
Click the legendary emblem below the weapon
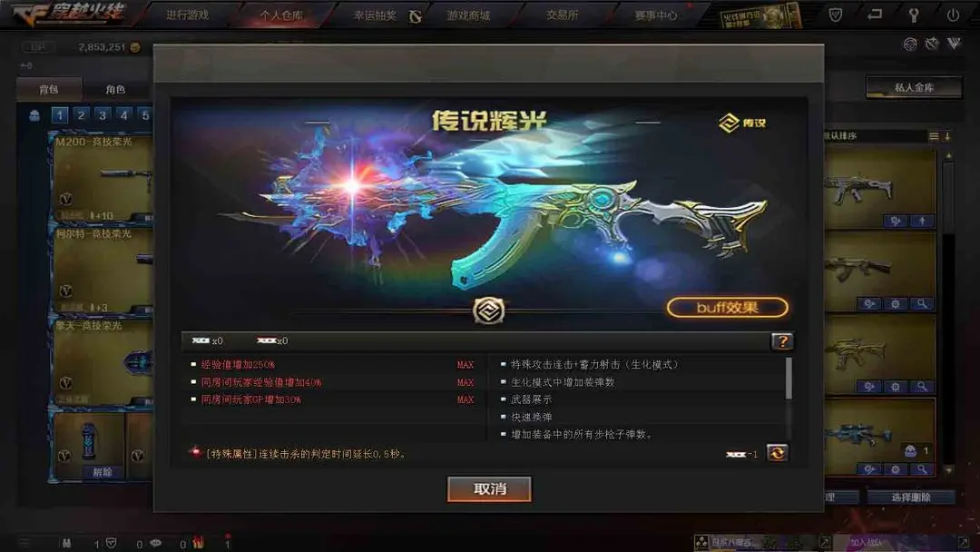point(488,310)
